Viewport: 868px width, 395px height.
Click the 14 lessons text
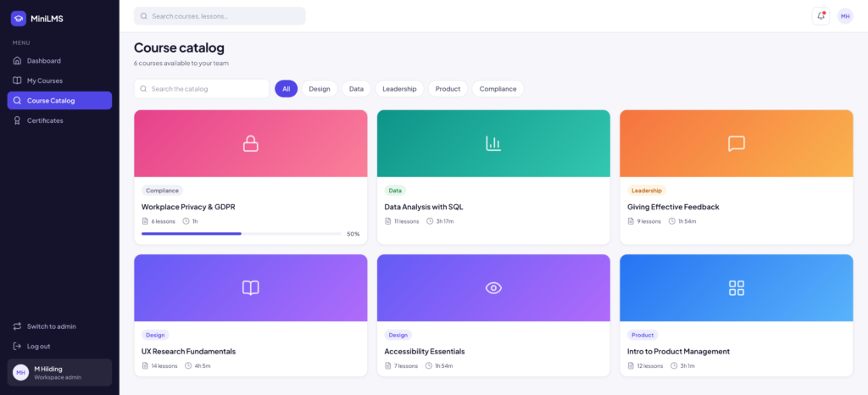coord(164,365)
